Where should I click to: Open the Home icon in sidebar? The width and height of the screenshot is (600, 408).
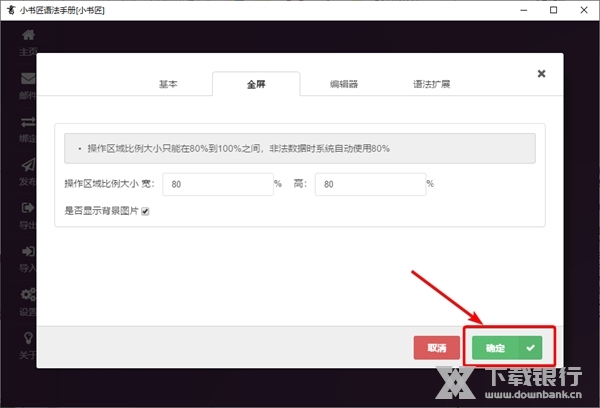tap(28, 35)
